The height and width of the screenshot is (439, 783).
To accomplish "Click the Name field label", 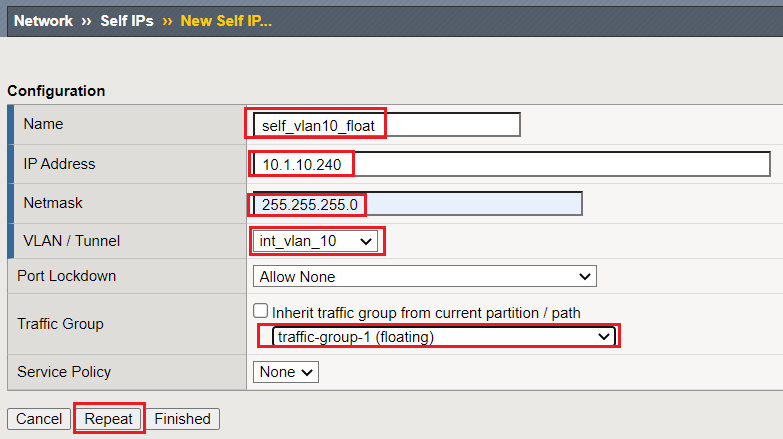I will coord(43,124).
